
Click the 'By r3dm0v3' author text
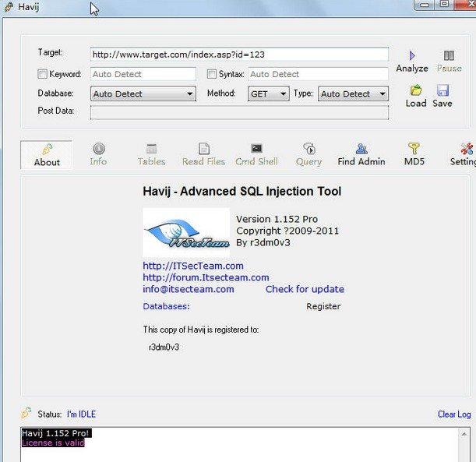click(x=263, y=242)
